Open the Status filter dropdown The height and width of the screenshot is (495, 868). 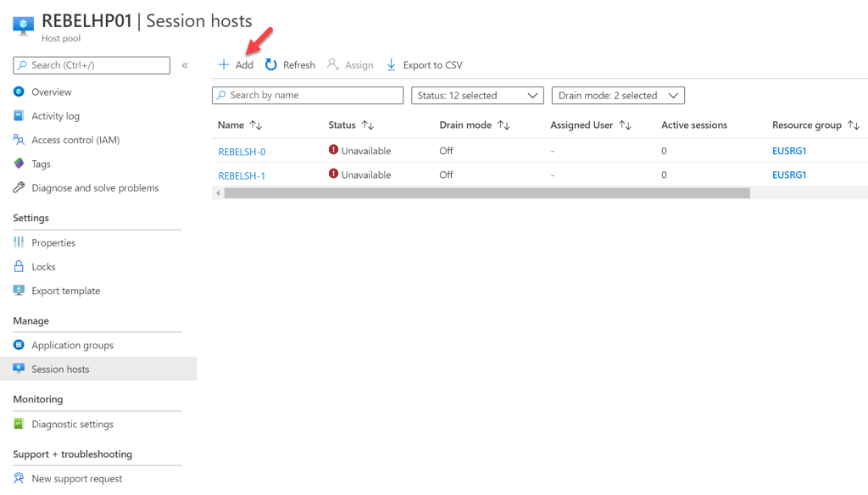[x=476, y=95]
